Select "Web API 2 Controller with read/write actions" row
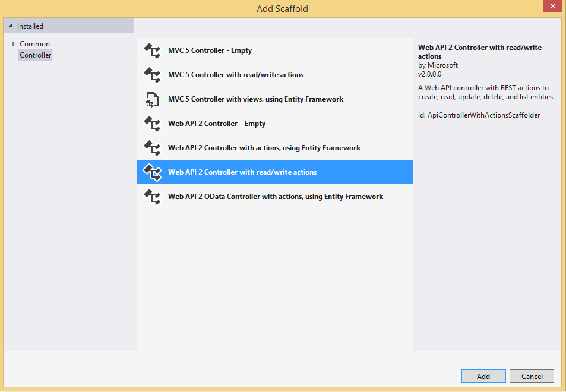Image resolution: width=566 pixels, height=392 pixels. (x=274, y=172)
